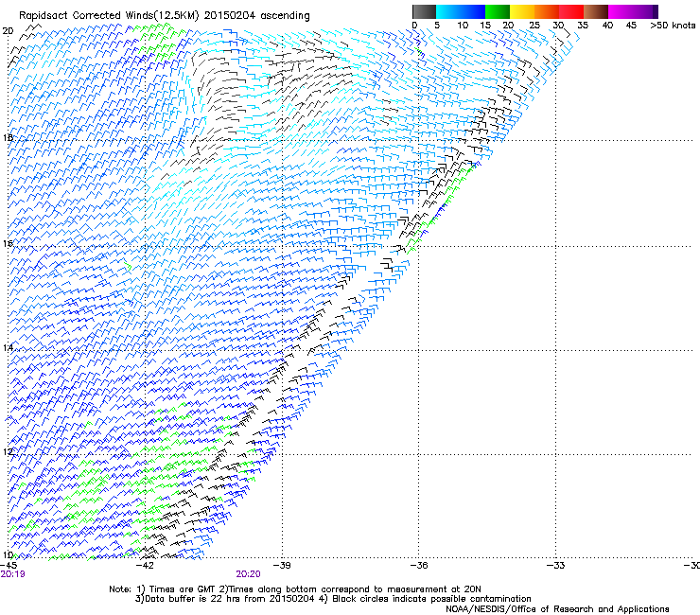Click the '-45' longitude axis label
700x615 pixels.
[x=9, y=566]
